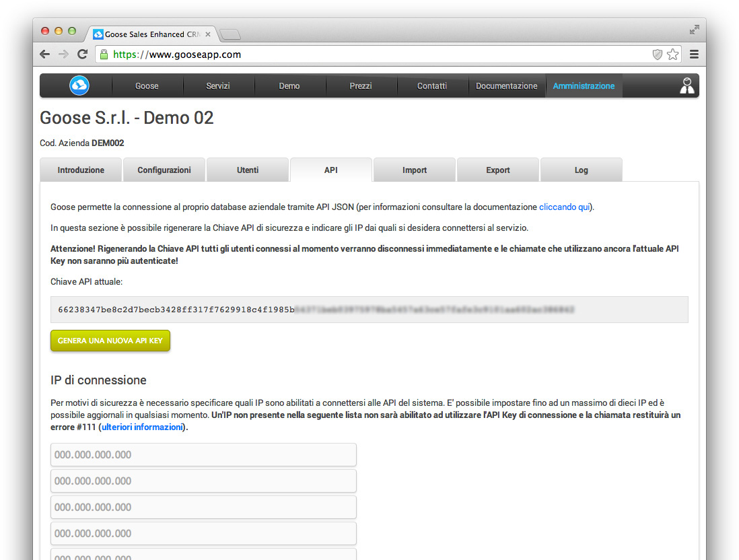This screenshot has width=739, height=560.
Task: Click the 'IP di connessione' heading
Action: click(x=98, y=380)
